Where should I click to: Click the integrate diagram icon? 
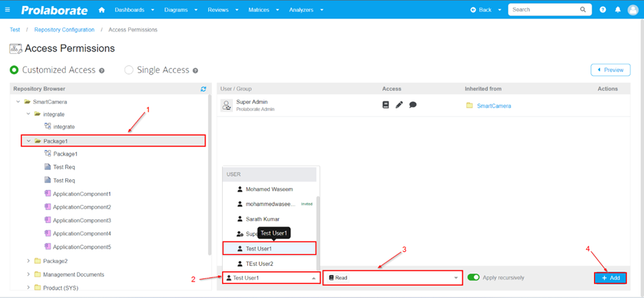pyautogui.click(x=48, y=127)
